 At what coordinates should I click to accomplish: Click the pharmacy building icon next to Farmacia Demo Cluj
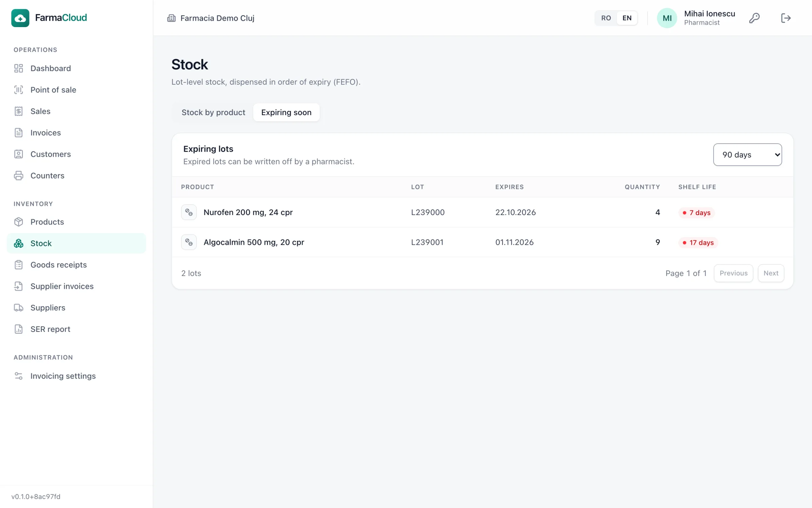pos(172,18)
